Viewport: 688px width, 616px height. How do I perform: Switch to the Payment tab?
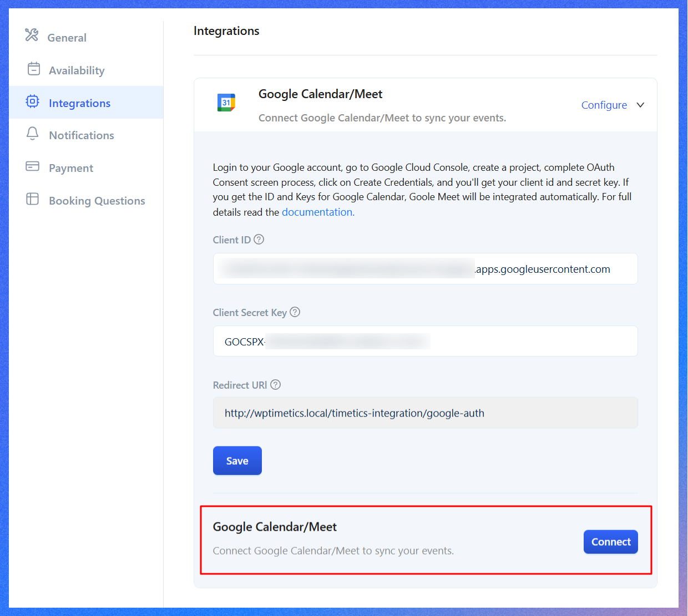[x=86, y=168]
